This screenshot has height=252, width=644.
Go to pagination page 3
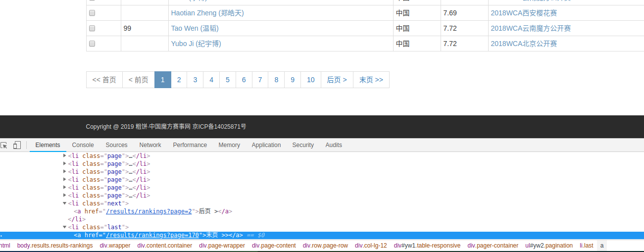195,80
